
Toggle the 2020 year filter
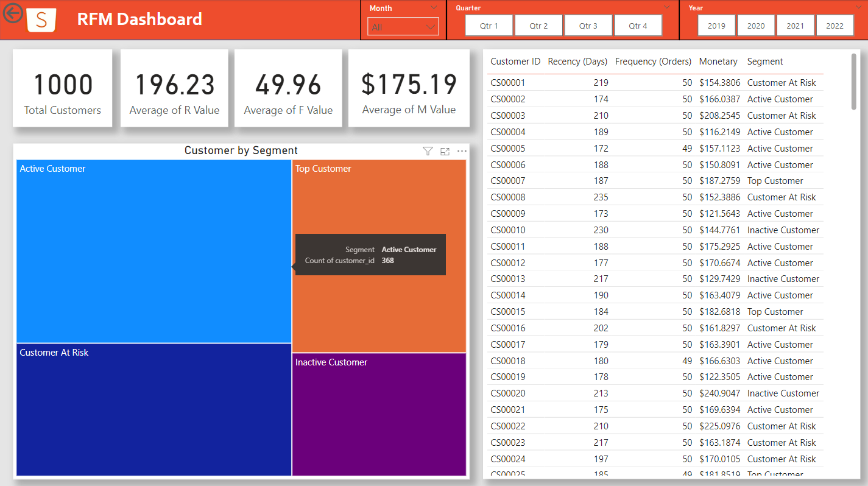click(x=756, y=25)
